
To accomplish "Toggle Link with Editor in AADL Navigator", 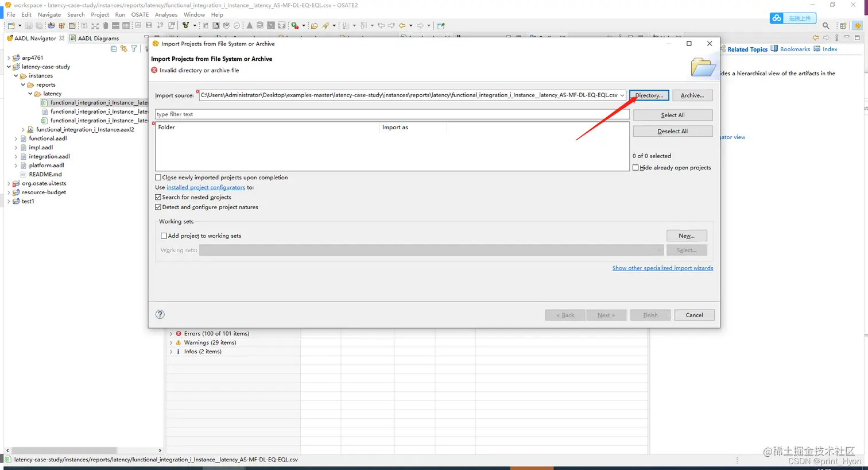I will 123,49.
